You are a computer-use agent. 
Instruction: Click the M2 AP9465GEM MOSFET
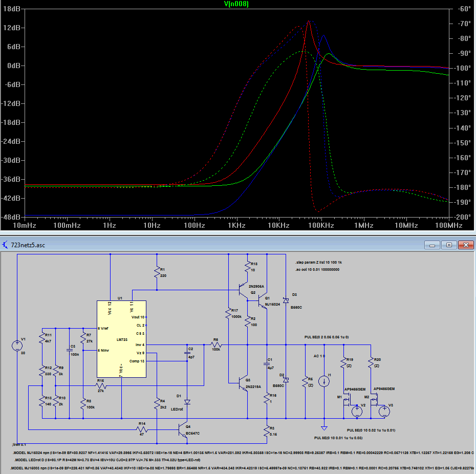[374, 399]
